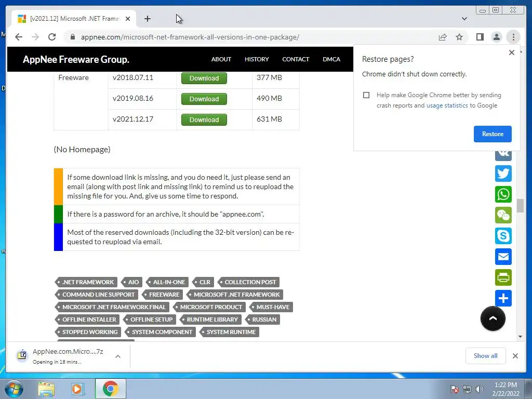Open the usage statistics link
Image resolution: width=532 pixels, height=399 pixels.
(447, 105)
